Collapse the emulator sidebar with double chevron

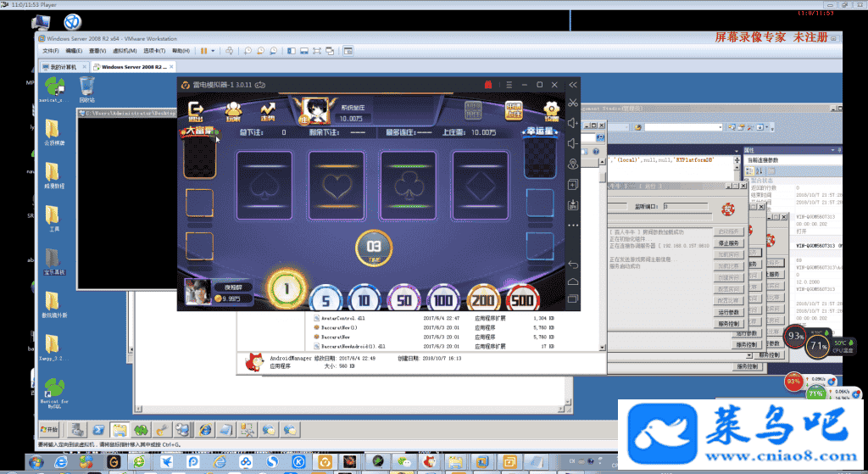[x=574, y=85]
